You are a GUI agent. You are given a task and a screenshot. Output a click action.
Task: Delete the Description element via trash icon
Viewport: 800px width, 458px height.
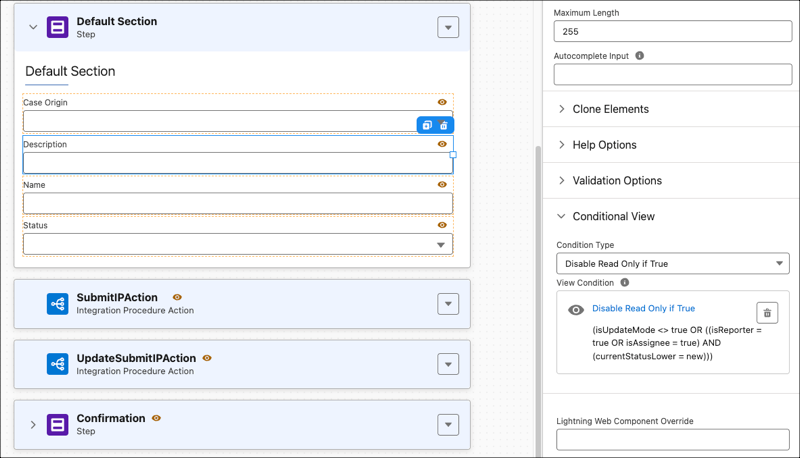(x=444, y=125)
